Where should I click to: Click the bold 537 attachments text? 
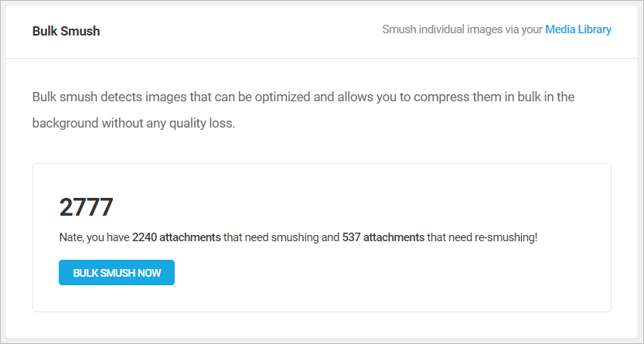(x=383, y=237)
